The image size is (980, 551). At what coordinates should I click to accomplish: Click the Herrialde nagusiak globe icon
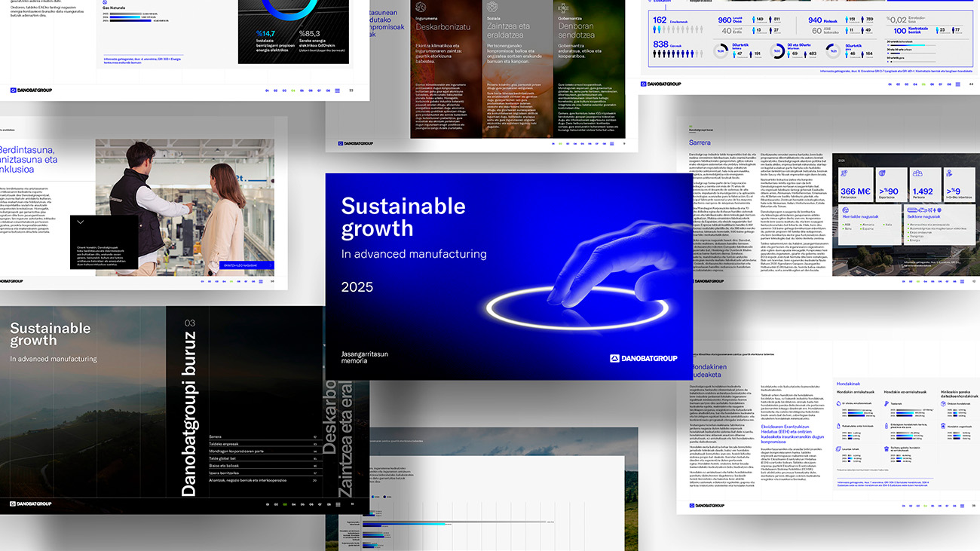pos(846,210)
